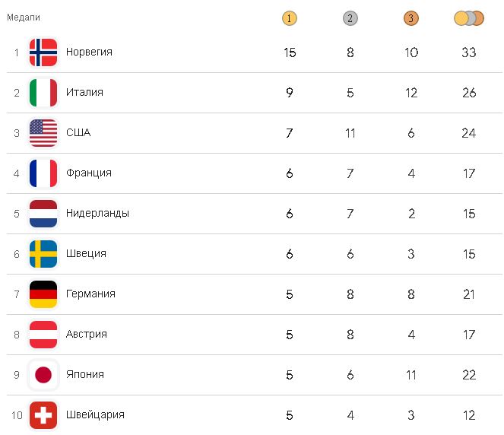This screenshot has height=435, width=504.
Task: Click the France flag icon
Action: click(x=43, y=173)
